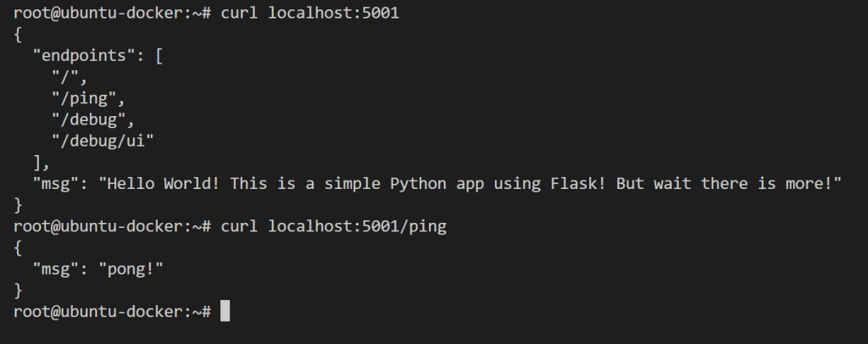Click the blinking terminal cursor block
This screenshot has width=868, height=344.
click(x=225, y=311)
